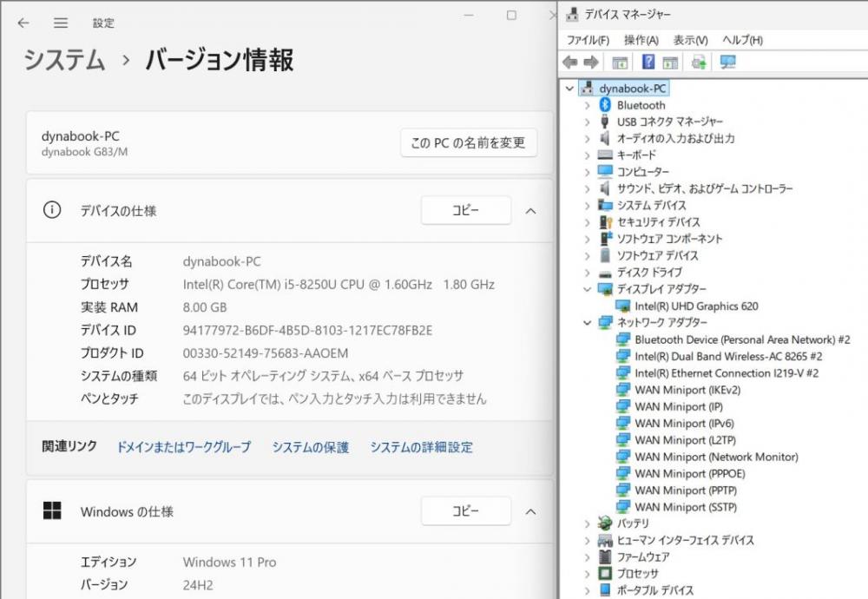Click the software components category icon

click(606, 239)
